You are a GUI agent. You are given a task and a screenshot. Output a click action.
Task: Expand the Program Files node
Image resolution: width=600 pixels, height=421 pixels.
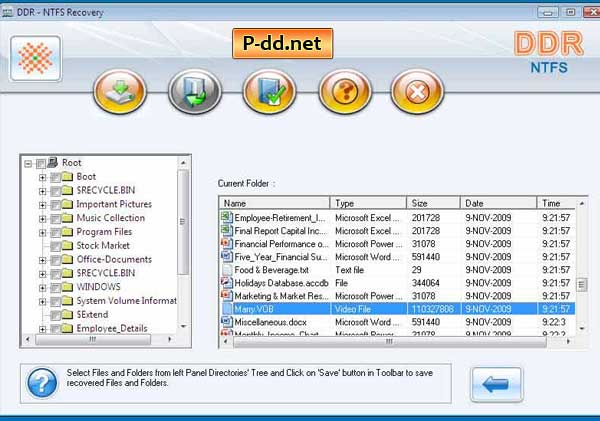click(x=42, y=232)
